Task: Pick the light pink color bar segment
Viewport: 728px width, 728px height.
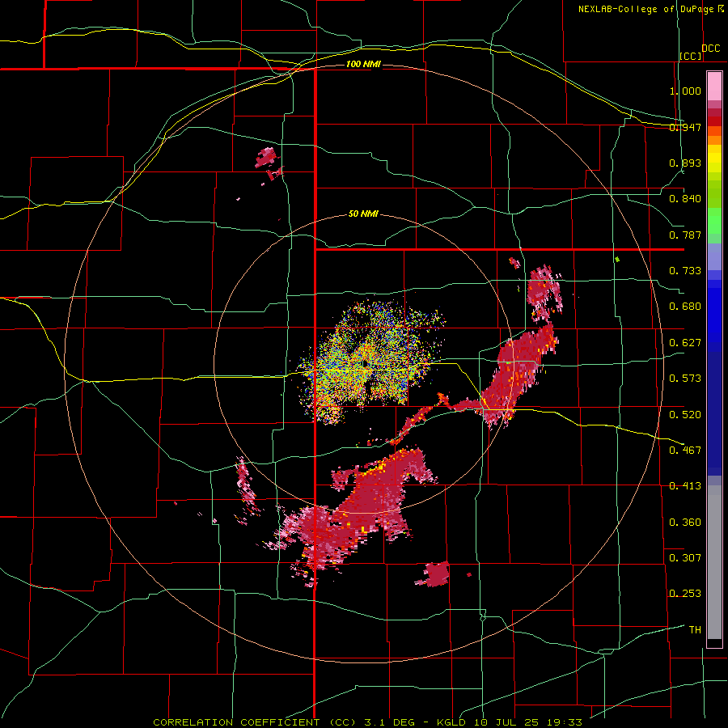Action: point(714,86)
